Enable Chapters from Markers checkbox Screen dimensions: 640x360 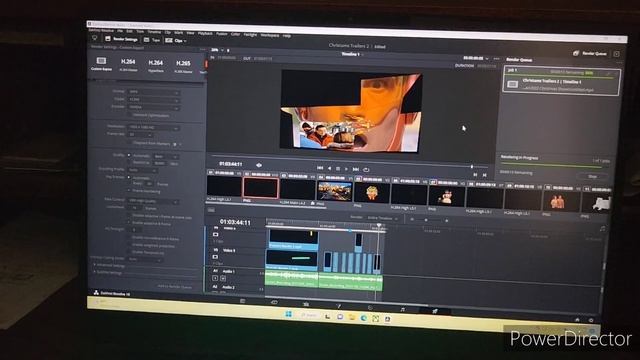[130, 143]
